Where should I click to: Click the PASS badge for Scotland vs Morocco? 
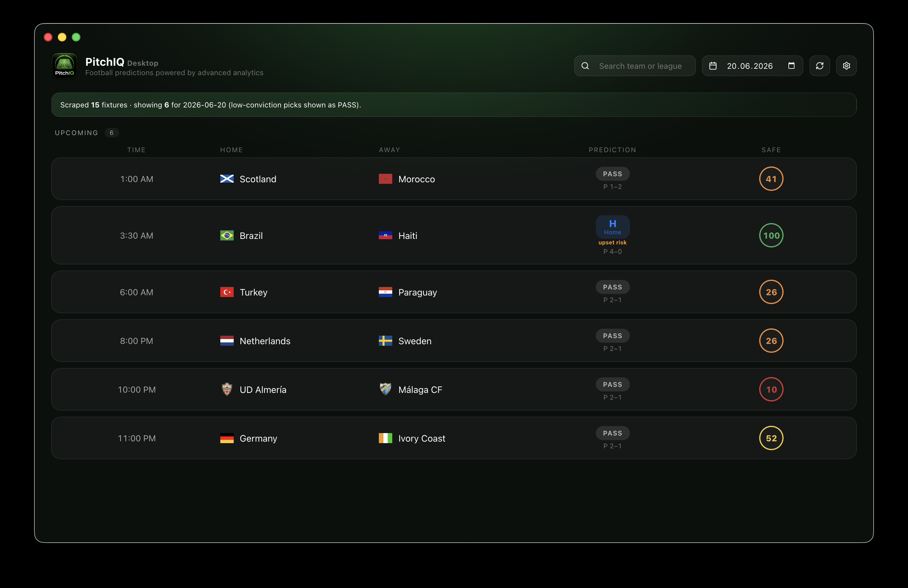[x=612, y=174]
